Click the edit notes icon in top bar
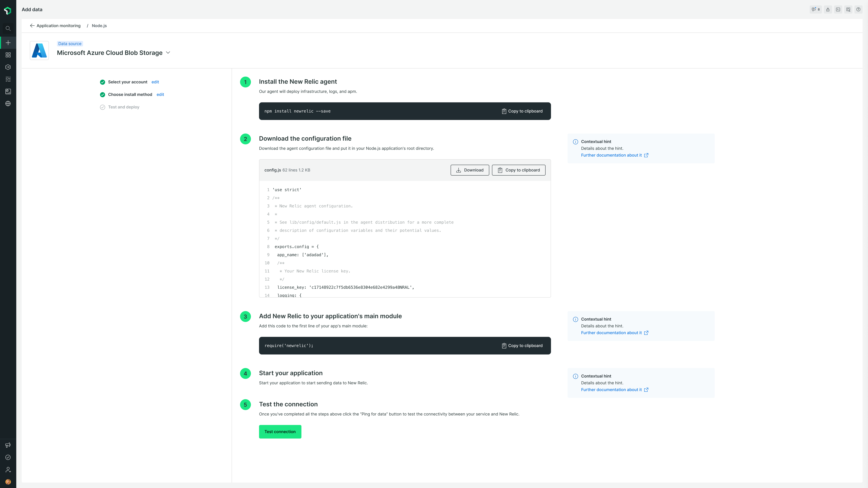The height and width of the screenshot is (488, 868). (849, 9)
